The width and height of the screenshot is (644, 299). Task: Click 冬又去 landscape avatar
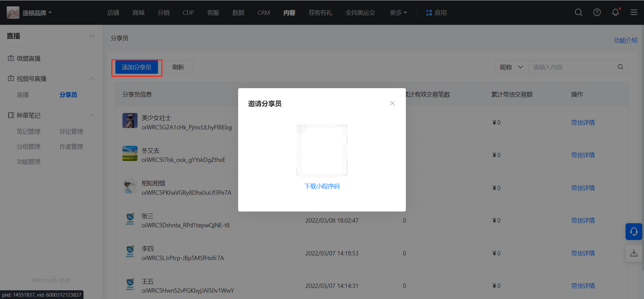tap(130, 153)
